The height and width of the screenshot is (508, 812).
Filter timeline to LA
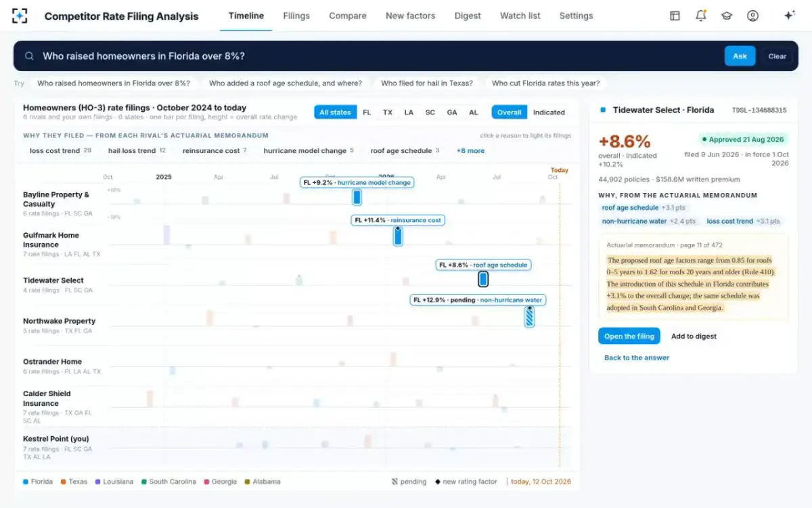pyautogui.click(x=409, y=112)
